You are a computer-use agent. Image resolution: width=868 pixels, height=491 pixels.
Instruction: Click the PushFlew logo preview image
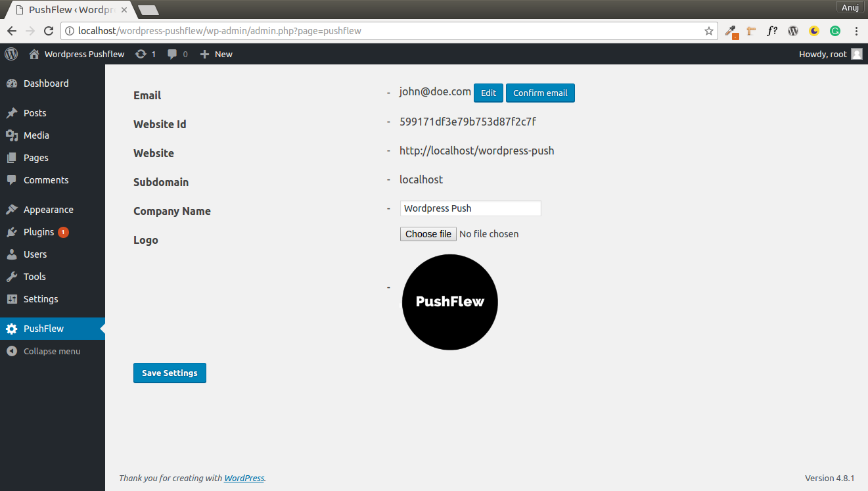click(x=450, y=302)
